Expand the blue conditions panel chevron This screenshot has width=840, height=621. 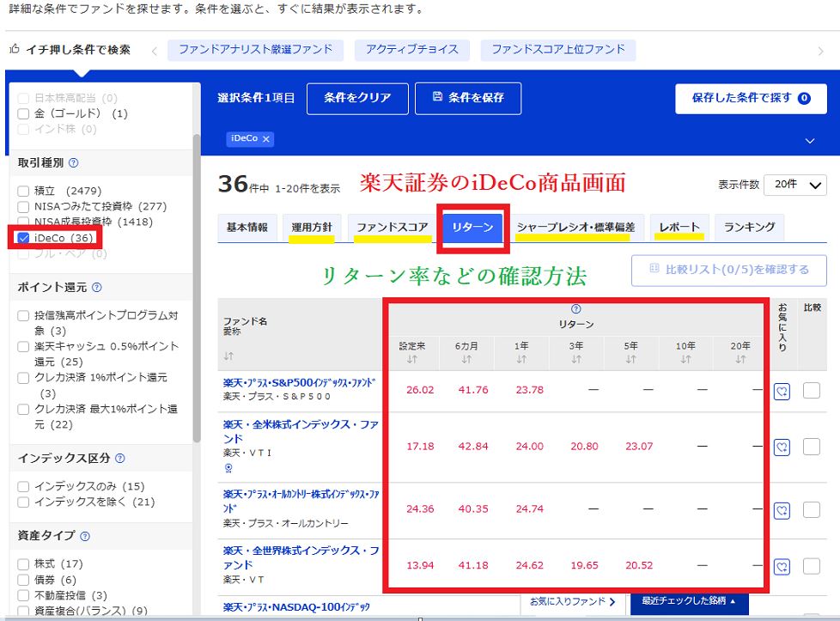[x=809, y=141]
